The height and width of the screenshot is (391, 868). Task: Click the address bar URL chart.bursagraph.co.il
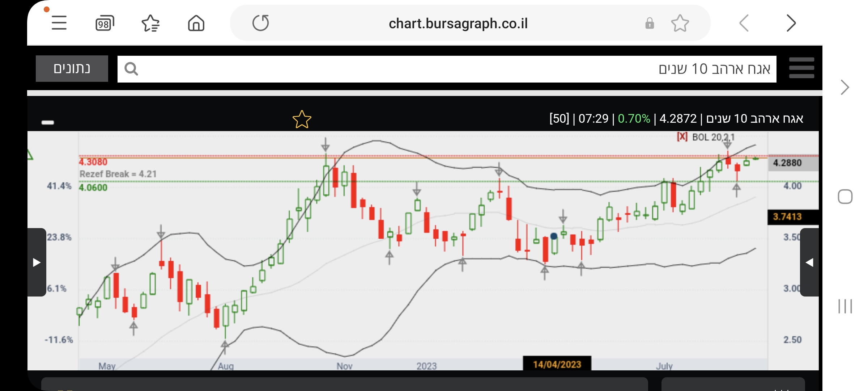tap(458, 24)
